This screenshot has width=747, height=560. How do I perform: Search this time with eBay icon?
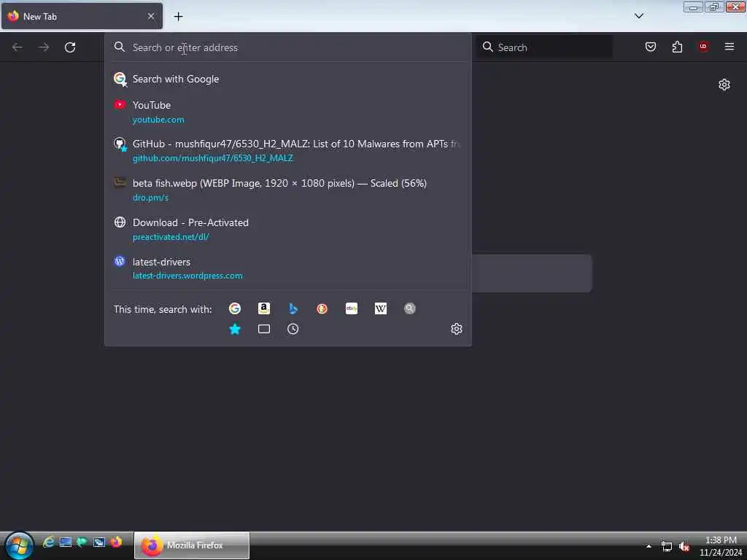(352, 308)
